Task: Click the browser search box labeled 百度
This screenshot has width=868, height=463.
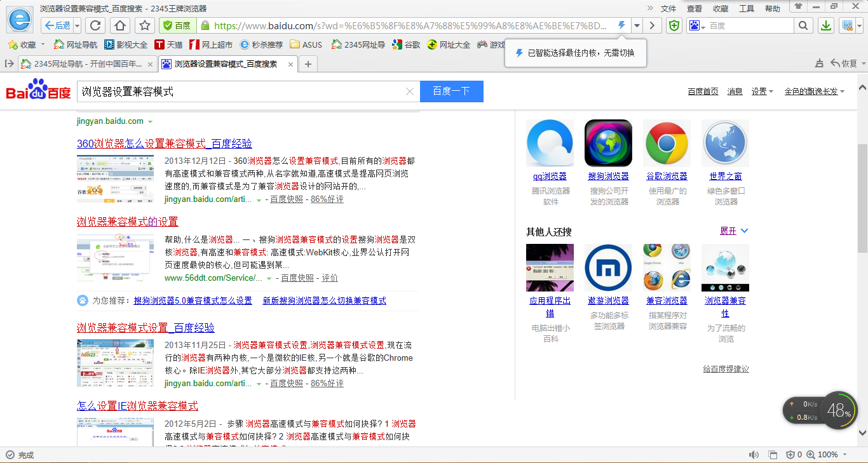Action: [x=750, y=26]
